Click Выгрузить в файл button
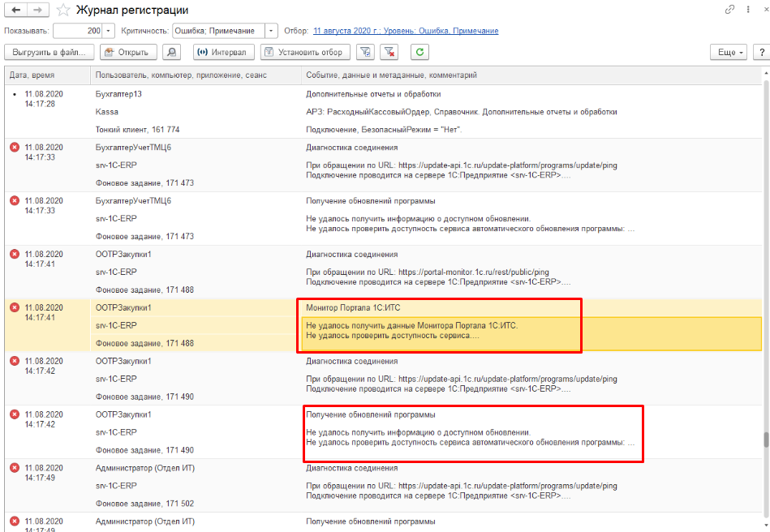 click(49, 52)
